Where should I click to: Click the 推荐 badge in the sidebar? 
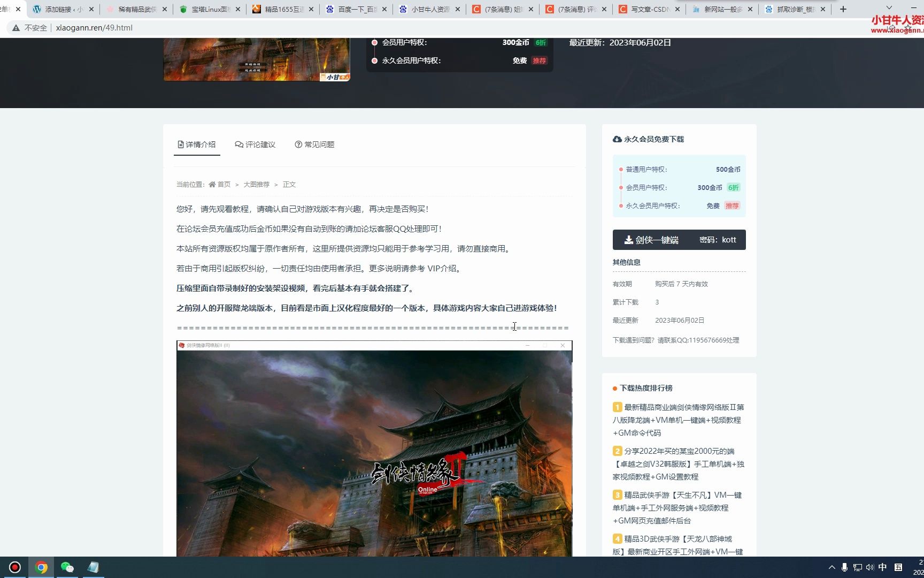(732, 206)
